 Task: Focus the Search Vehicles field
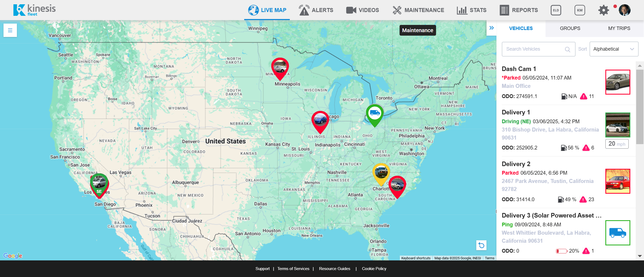pyautogui.click(x=538, y=49)
